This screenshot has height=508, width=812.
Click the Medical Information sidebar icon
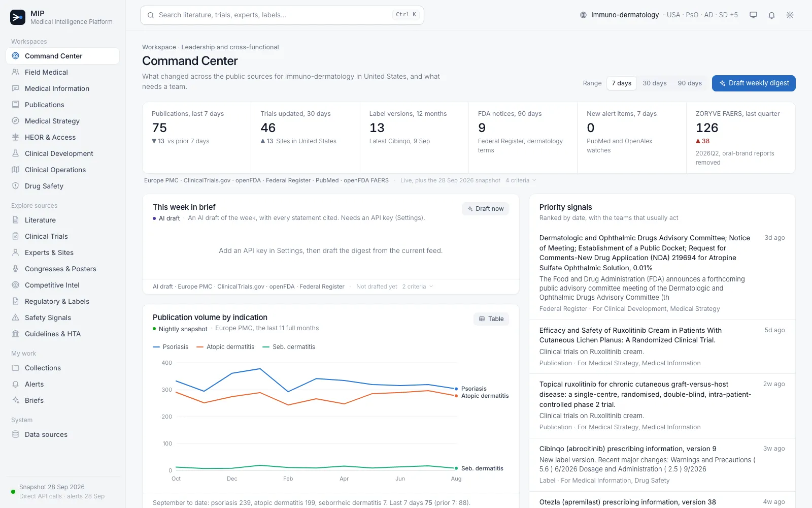16,88
